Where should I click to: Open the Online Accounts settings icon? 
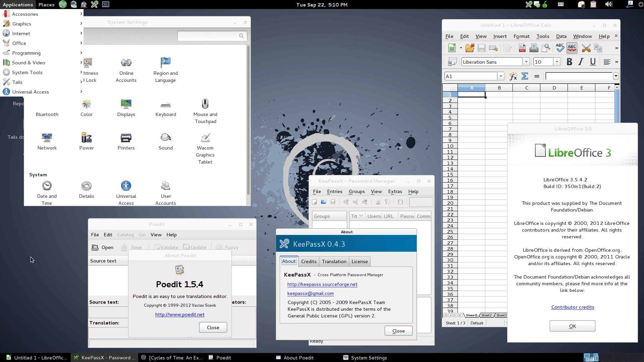tap(126, 70)
